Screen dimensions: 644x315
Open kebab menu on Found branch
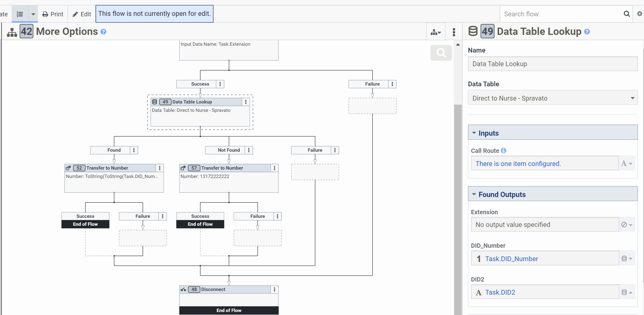(x=134, y=150)
